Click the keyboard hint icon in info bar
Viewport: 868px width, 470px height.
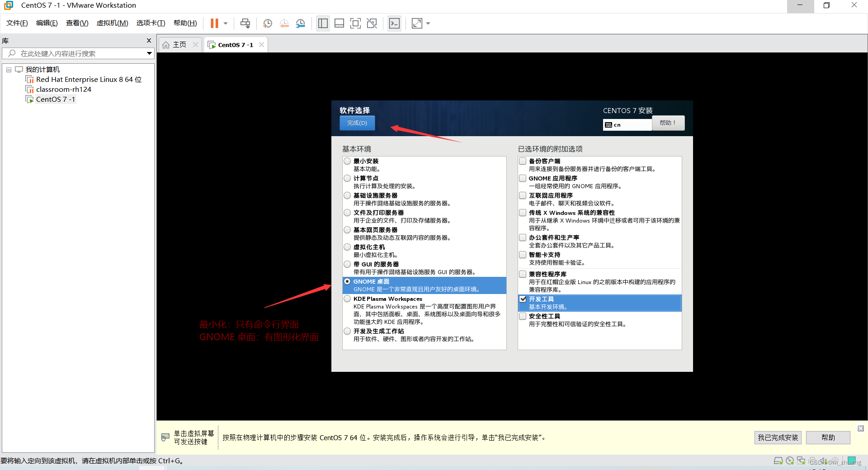pos(165,437)
